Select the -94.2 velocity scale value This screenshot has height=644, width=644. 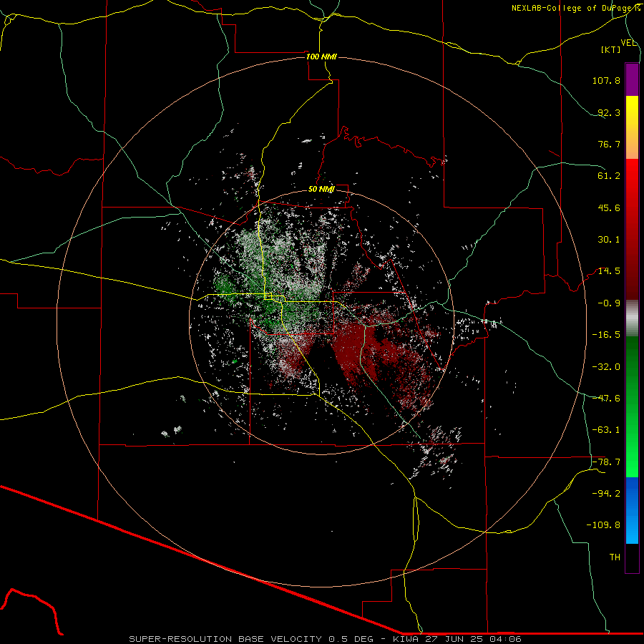pos(606,494)
